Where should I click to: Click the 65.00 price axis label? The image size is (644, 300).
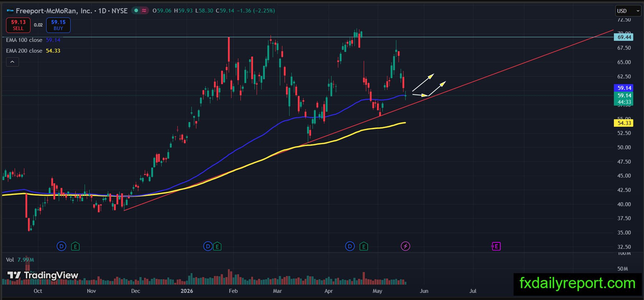pyautogui.click(x=624, y=62)
